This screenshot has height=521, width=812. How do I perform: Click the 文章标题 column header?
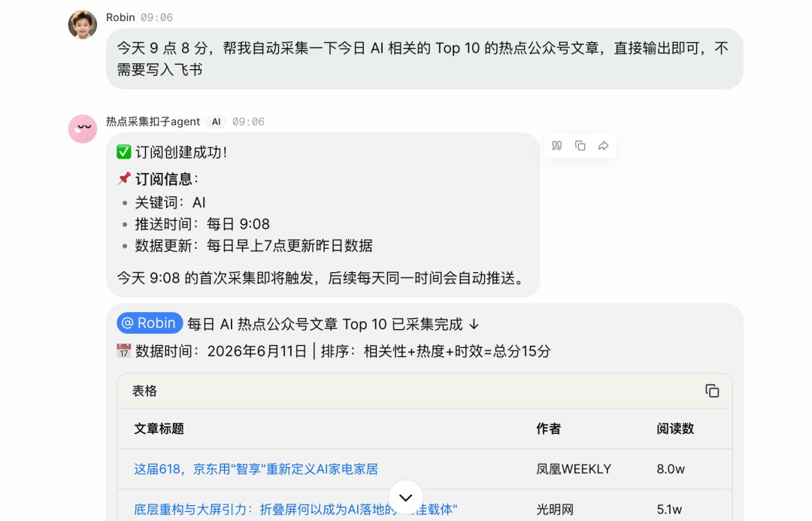[159, 429]
